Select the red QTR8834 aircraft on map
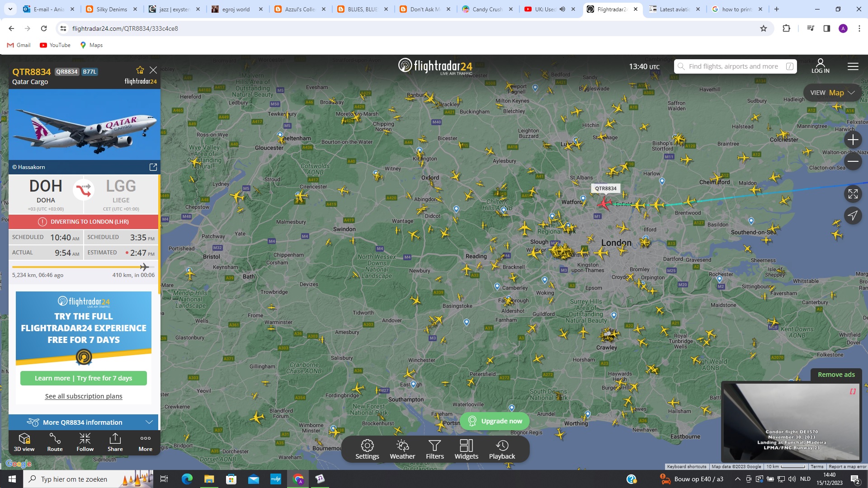 coord(604,203)
